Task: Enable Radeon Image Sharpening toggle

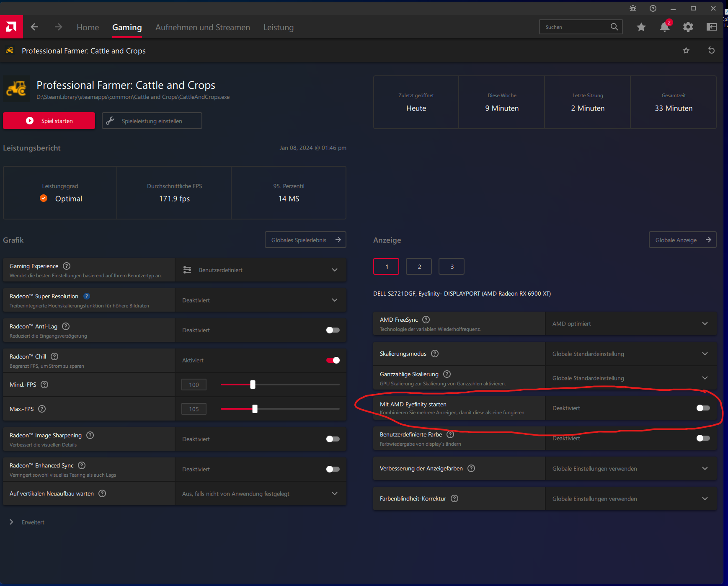Action: [333, 439]
